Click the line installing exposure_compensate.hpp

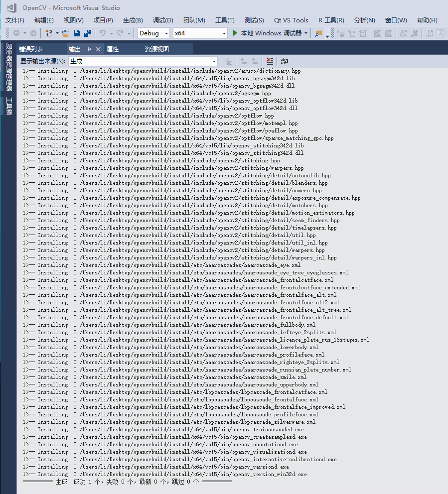click(x=192, y=198)
